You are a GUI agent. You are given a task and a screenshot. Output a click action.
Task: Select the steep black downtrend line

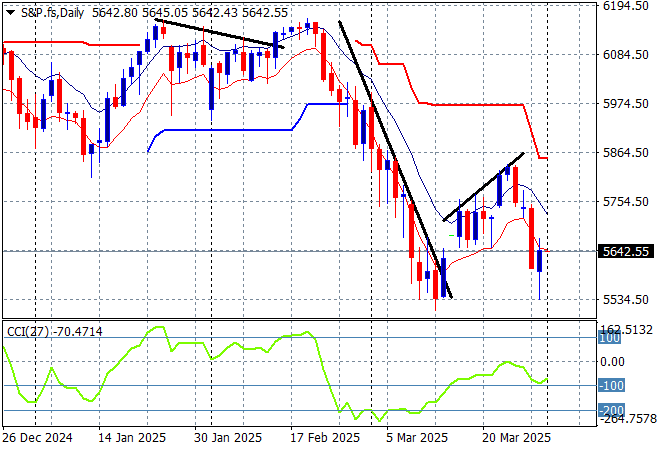pos(395,159)
